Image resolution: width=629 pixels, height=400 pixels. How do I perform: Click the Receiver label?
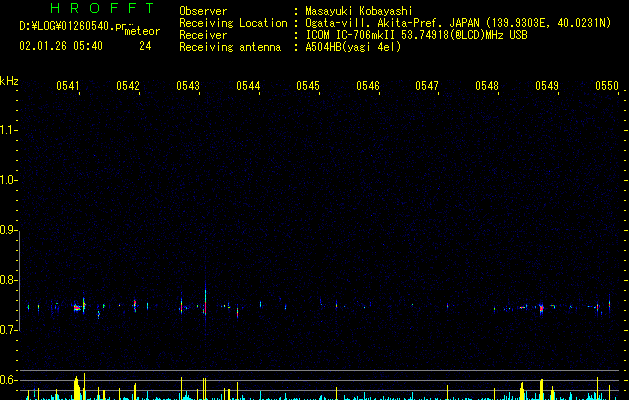click(203, 35)
